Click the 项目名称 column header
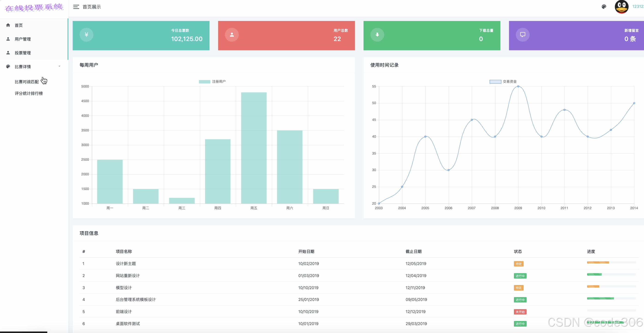Viewport: 644px width, 333px height. pos(124,251)
